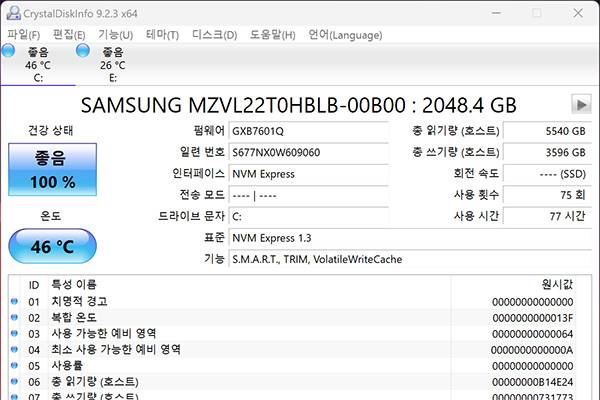Viewport: 600px width, 400px height.
Task: Open the 디스크(D) menu
Action: pyautogui.click(x=214, y=35)
